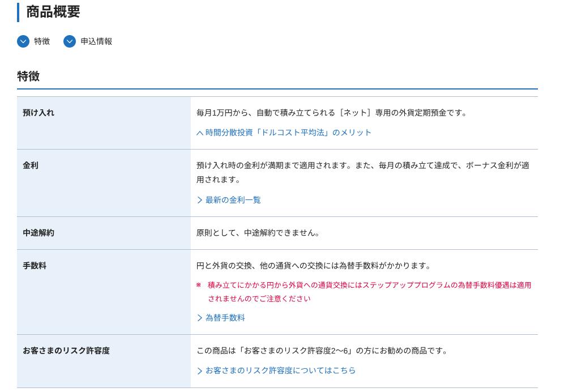Click the arrow icon before the 為替手数料 link
This screenshot has height=392, width=577.
tap(200, 318)
